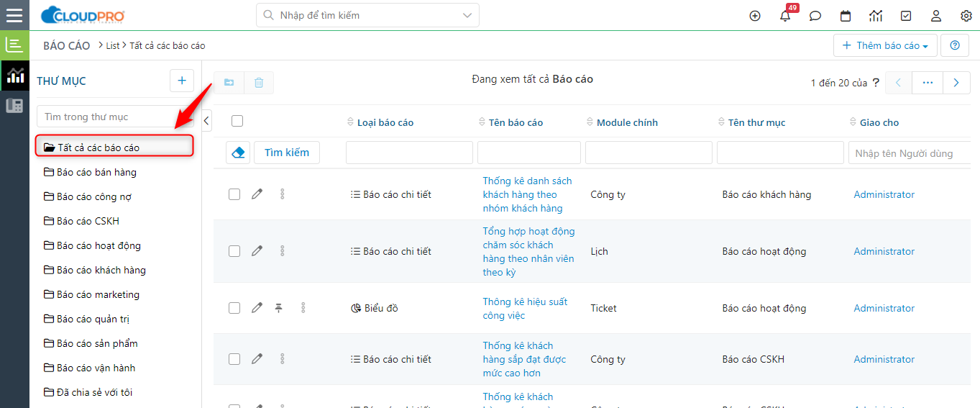Open the search box dropdown arrow
The width and height of the screenshot is (980, 408).
coord(467,15)
